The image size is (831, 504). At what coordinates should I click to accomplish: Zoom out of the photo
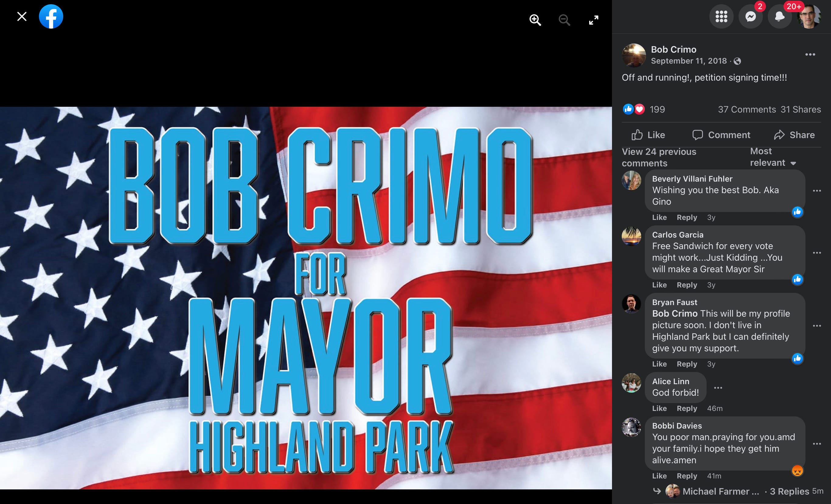(x=564, y=20)
